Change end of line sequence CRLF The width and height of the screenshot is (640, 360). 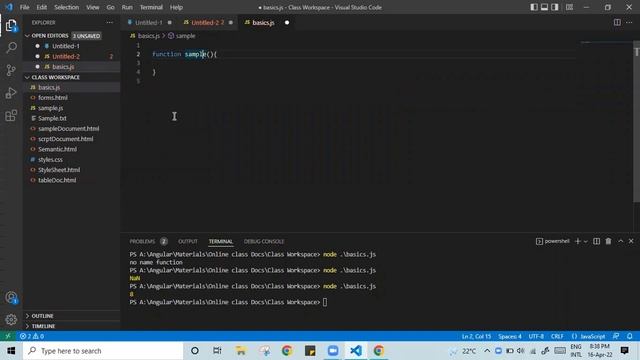[x=557, y=336]
